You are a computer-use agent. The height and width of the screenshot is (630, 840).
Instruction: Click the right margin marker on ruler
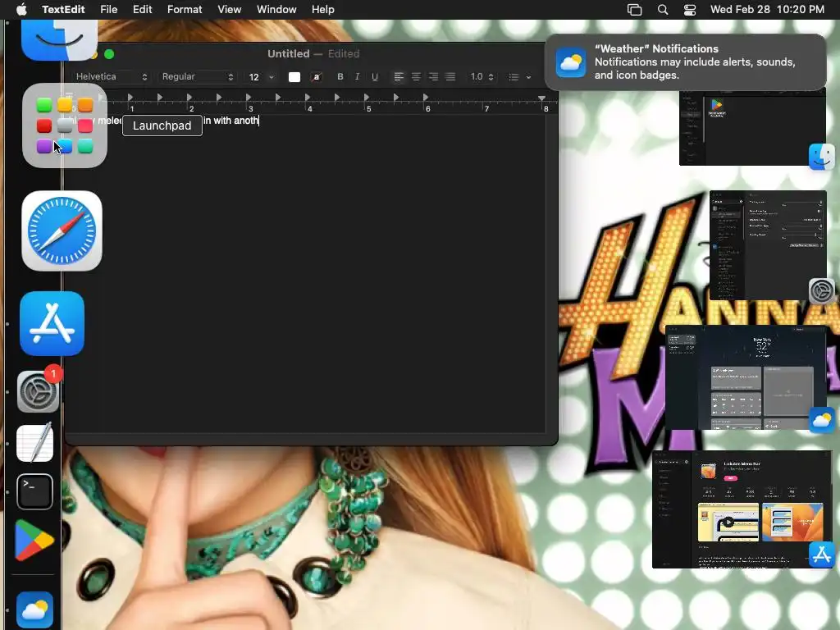pyautogui.click(x=541, y=98)
